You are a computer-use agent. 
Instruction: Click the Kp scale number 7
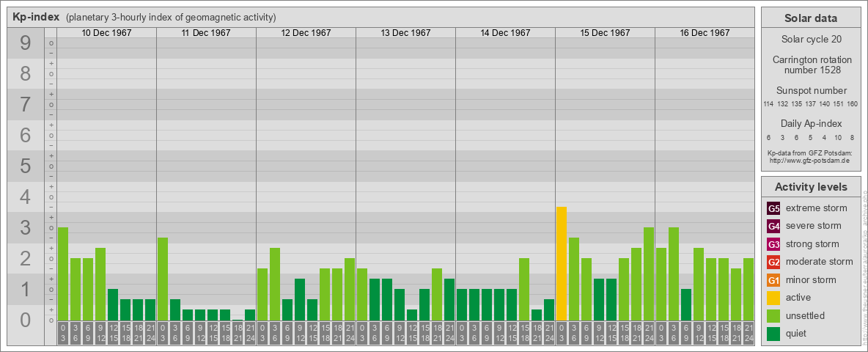coord(26,105)
